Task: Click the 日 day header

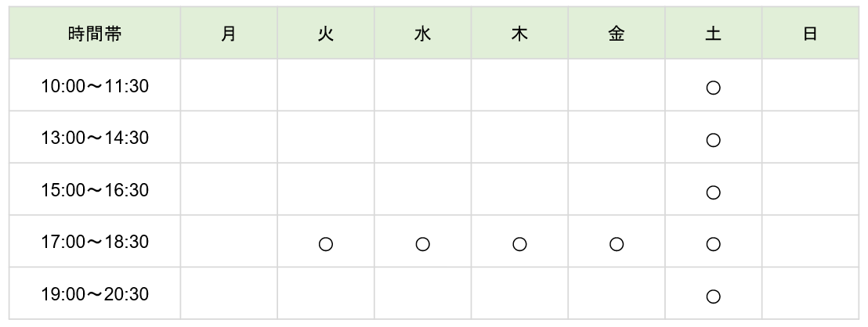Action: coord(809,34)
